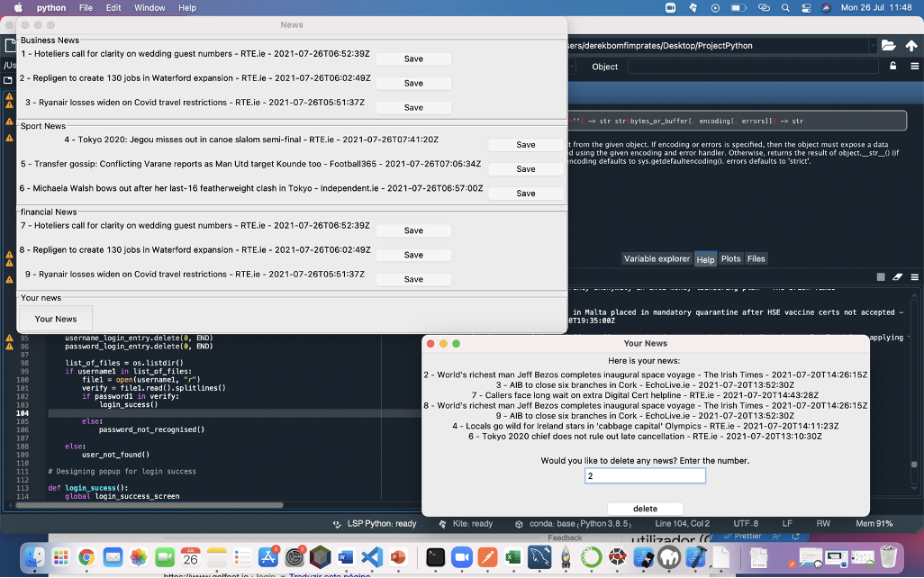
Task: Expand the working directory path dropdown
Action: 872,45
